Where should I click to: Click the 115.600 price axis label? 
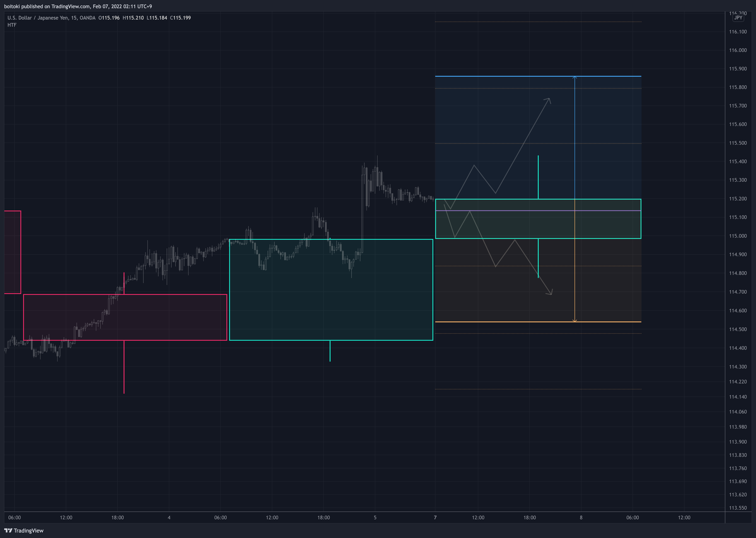click(x=738, y=125)
